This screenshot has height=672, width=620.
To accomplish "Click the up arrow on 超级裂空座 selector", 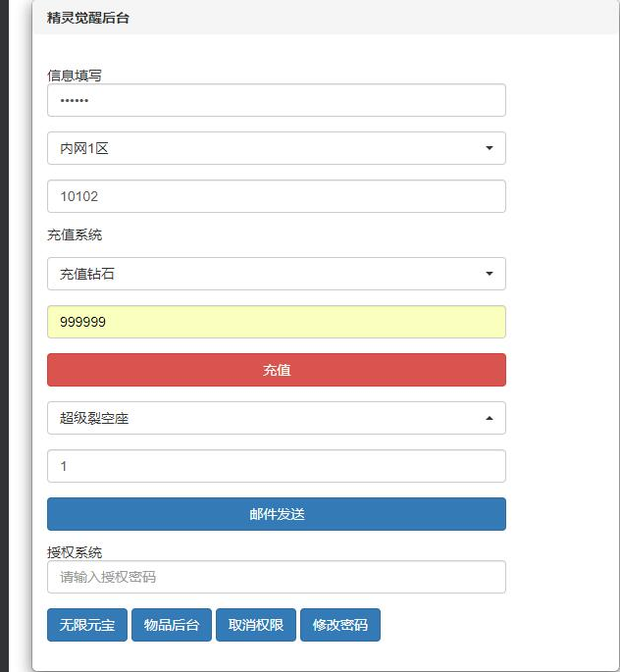I will pos(490,418).
